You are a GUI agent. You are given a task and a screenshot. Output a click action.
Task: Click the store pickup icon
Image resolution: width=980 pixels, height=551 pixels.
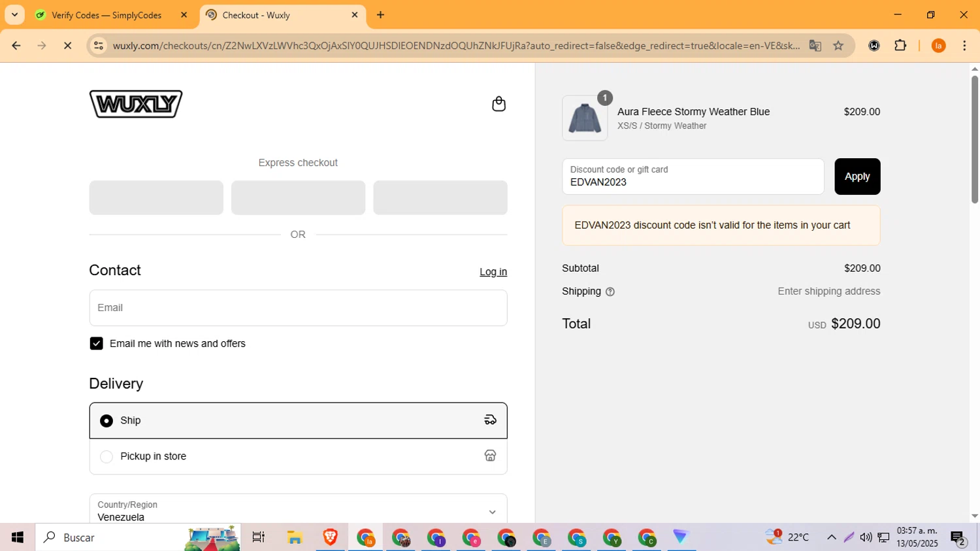pos(490,456)
